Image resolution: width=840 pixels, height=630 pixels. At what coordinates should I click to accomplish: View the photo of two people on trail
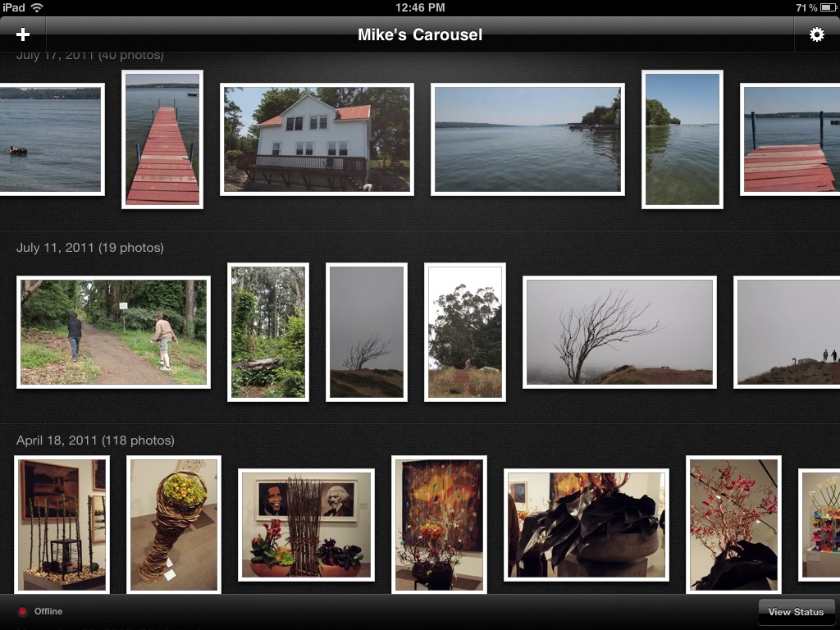(x=113, y=332)
